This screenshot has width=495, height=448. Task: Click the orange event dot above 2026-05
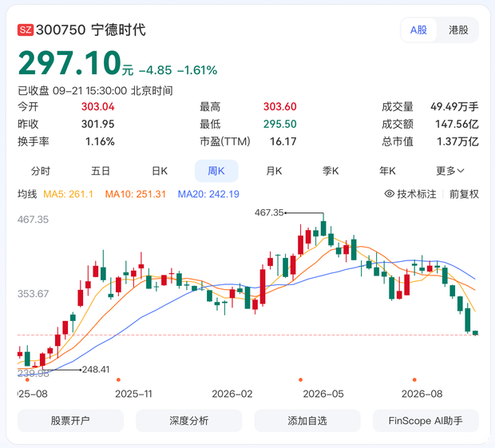300,380
